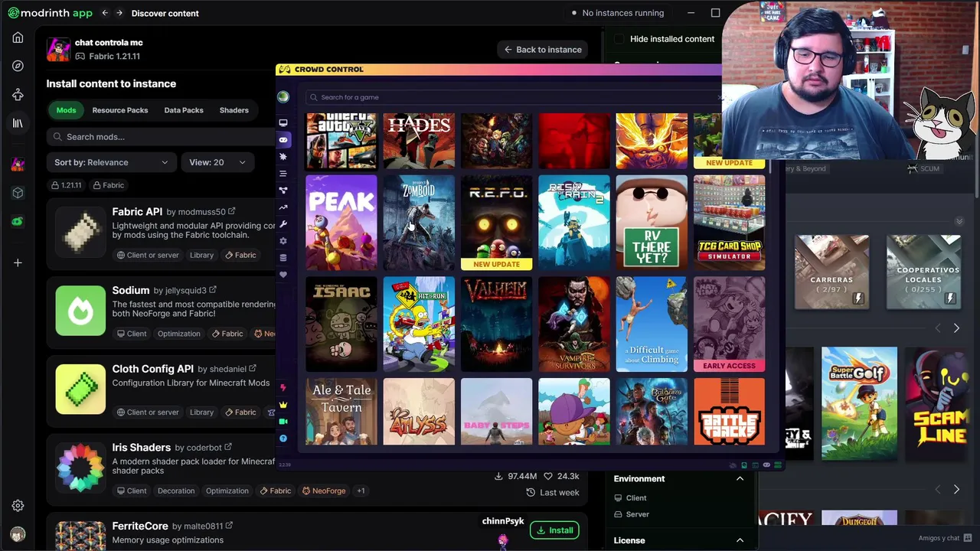Toggle Client environment filter
The width and height of the screenshot is (980, 551).
630,497
